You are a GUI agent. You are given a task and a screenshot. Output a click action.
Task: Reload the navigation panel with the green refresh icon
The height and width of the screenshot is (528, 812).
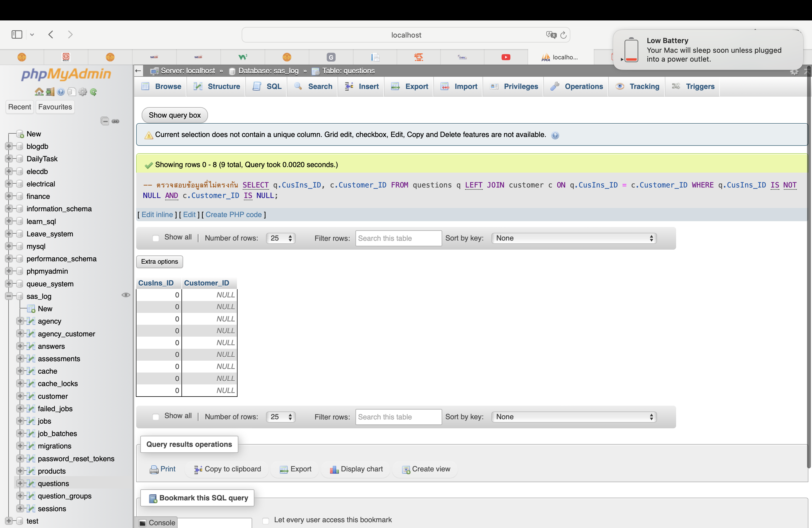pyautogui.click(x=93, y=92)
